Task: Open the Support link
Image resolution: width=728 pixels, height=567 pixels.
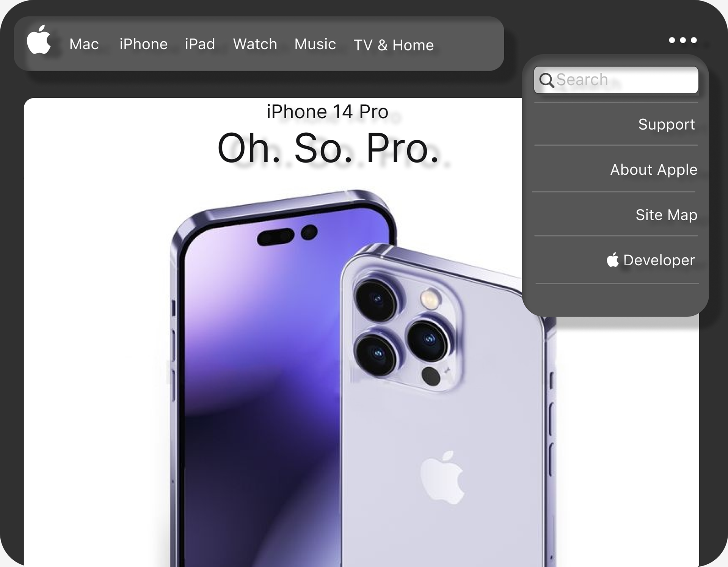Action: click(666, 124)
